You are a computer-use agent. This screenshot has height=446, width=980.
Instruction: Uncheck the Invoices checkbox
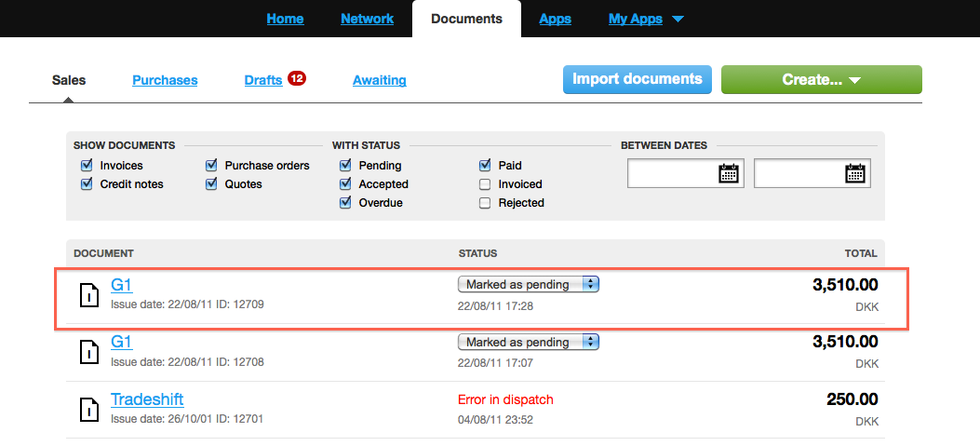coord(87,166)
